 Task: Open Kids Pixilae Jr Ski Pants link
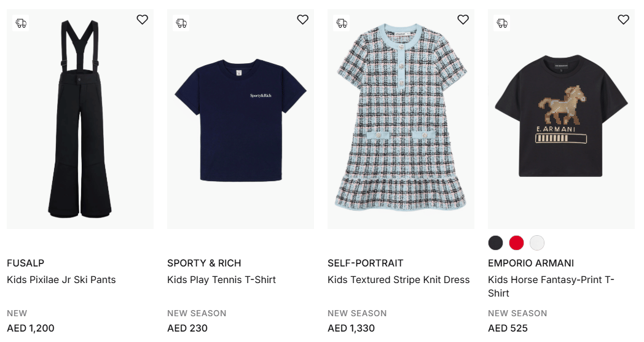click(61, 280)
